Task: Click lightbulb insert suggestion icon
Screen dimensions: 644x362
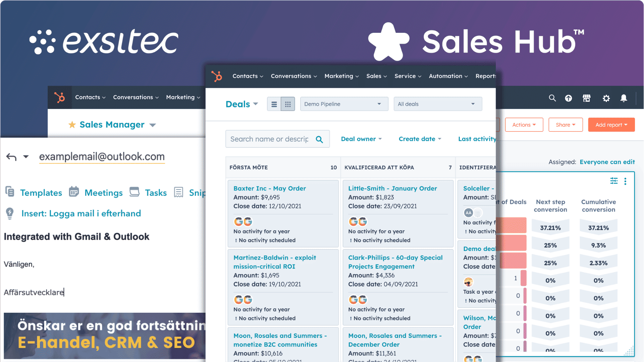Action: tap(10, 214)
